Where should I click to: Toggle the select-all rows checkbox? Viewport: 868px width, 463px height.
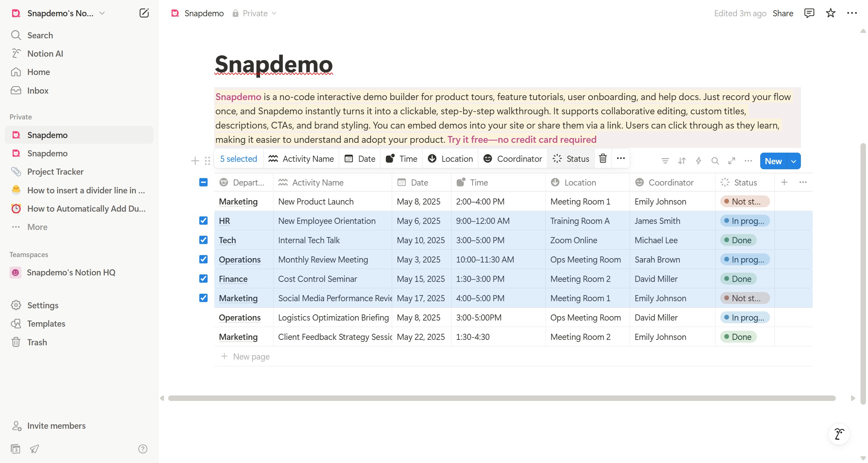(203, 182)
